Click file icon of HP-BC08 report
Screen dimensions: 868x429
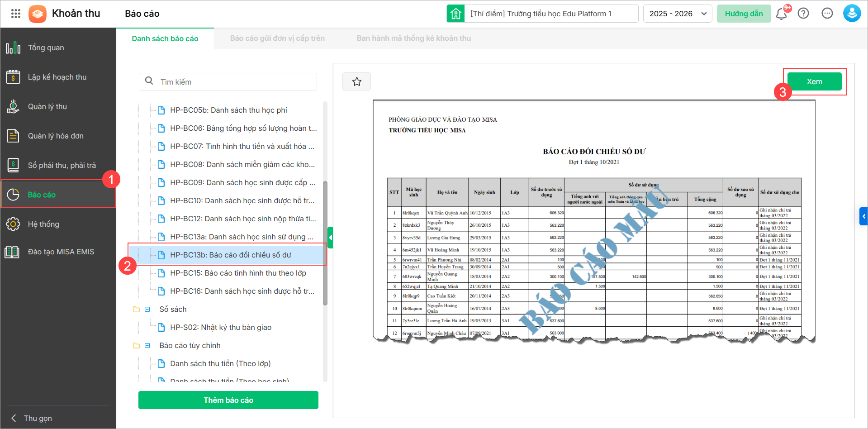pyautogui.click(x=161, y=164)
